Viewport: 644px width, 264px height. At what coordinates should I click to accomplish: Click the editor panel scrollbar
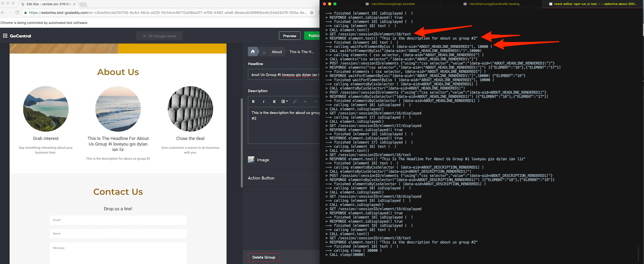[x=242, y=143]
